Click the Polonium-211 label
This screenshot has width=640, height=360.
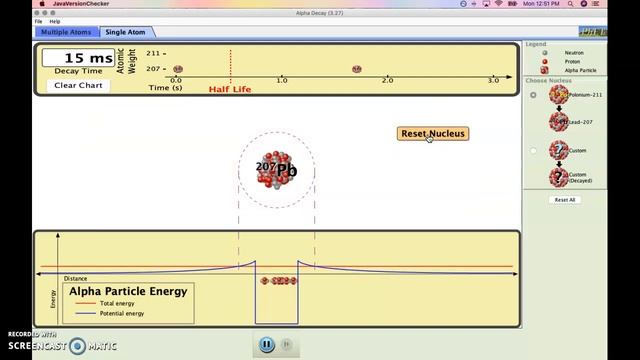(x=586, y=95)
